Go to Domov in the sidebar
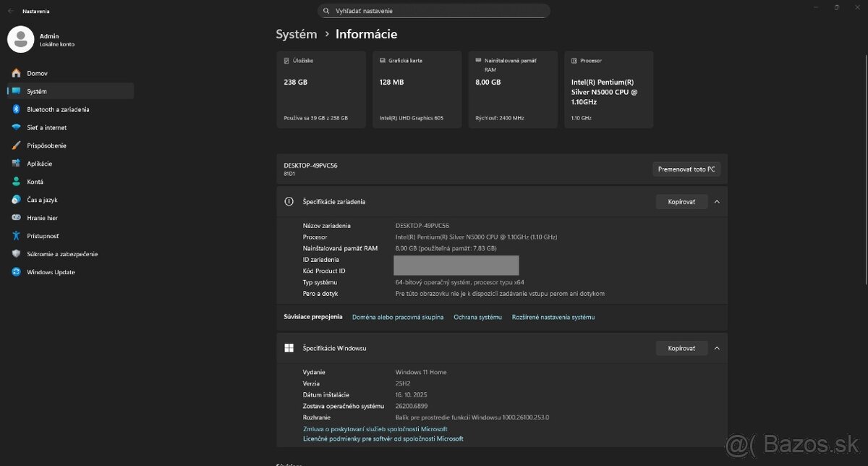Image resolution: width=868 pixels, height=466 pixels. 42,72
